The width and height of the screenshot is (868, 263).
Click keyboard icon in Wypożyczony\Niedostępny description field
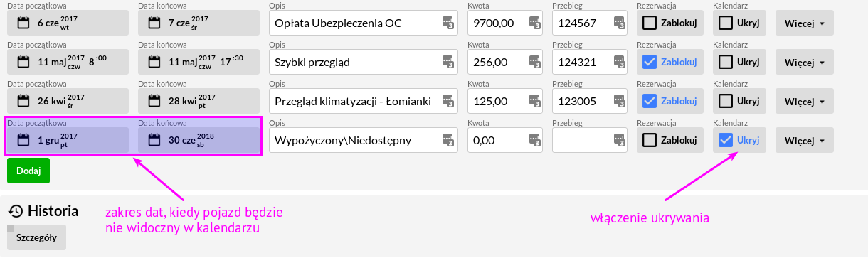447,140
